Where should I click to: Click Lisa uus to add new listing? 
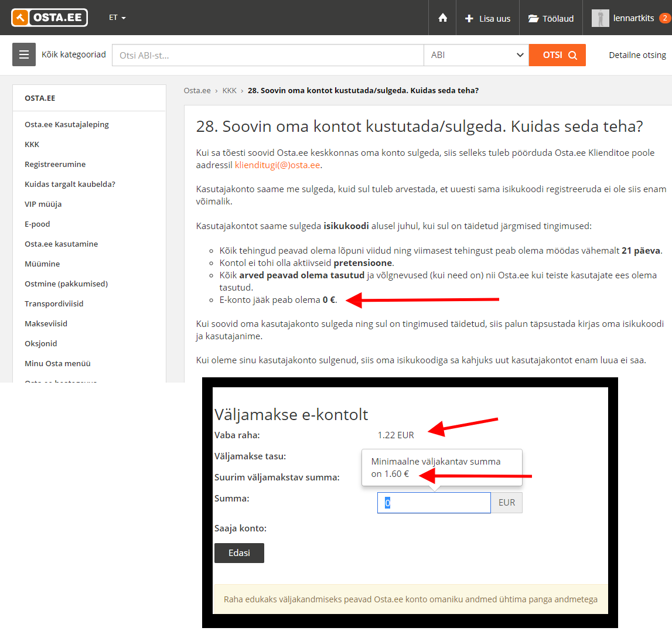point(487,18)
